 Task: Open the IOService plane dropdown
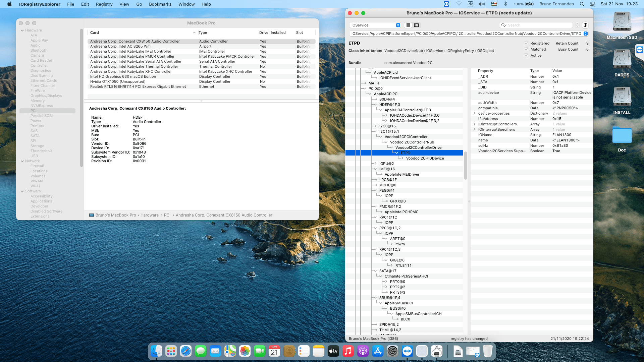point(375,25)
